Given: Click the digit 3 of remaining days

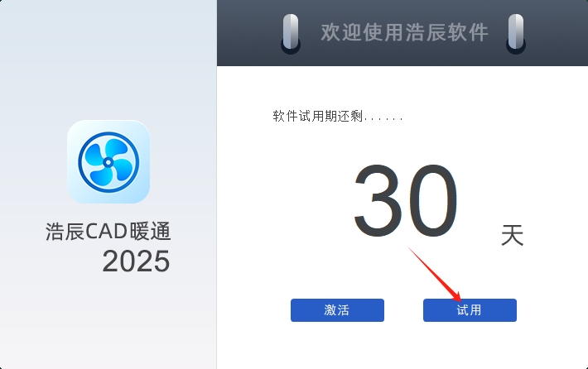Looking at the screenshot, I should coord(379,200).
